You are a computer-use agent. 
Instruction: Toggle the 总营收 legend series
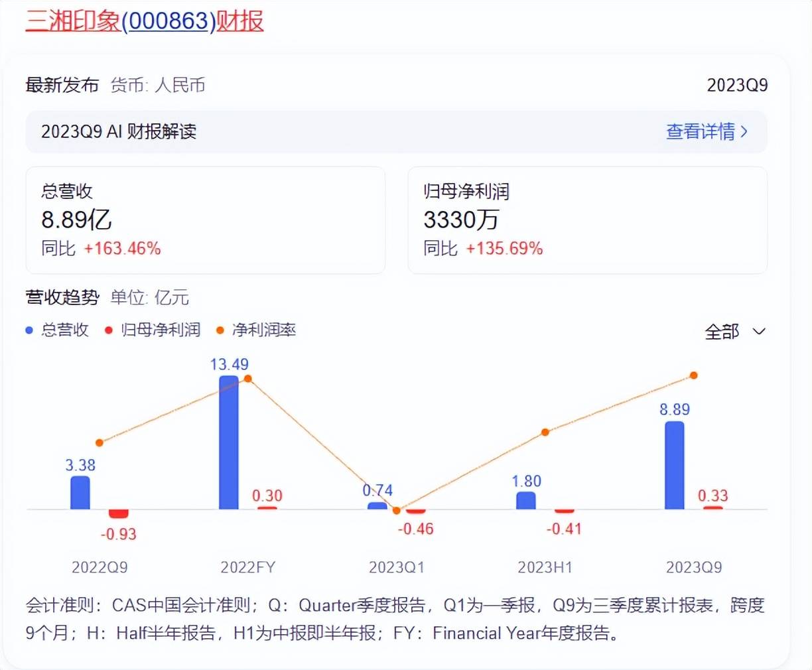tap(57, 330)
